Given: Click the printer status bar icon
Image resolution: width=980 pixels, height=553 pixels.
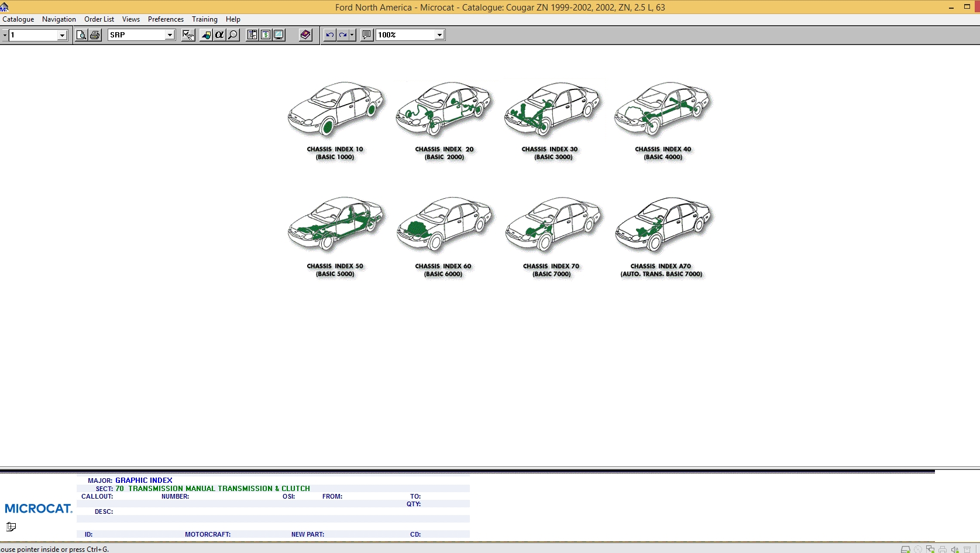Looking at the screenshot, I should [x=943, y=549].
